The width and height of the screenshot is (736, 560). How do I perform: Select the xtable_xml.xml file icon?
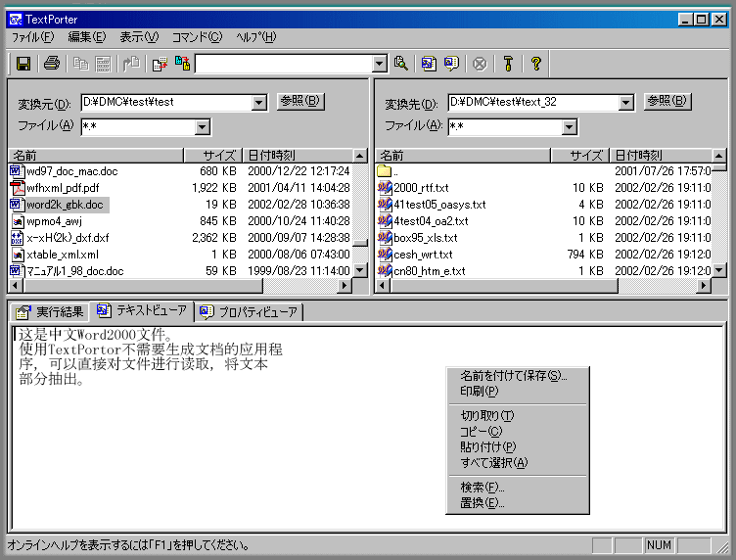coord(18,255)
